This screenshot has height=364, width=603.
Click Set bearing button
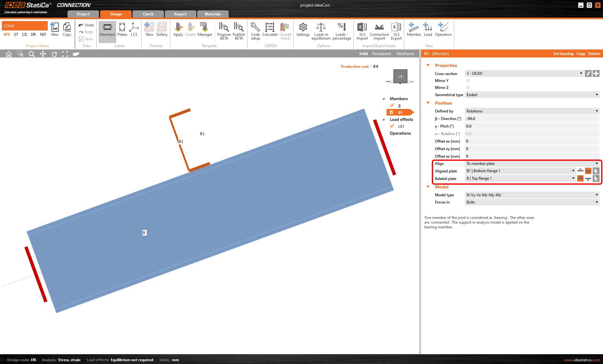click(563, 54)
